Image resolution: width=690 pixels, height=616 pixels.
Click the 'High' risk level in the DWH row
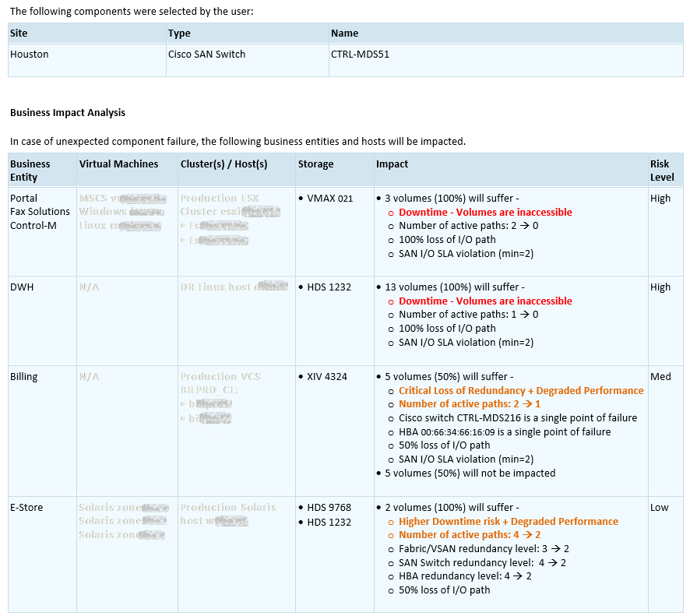(x=660, y=287)
